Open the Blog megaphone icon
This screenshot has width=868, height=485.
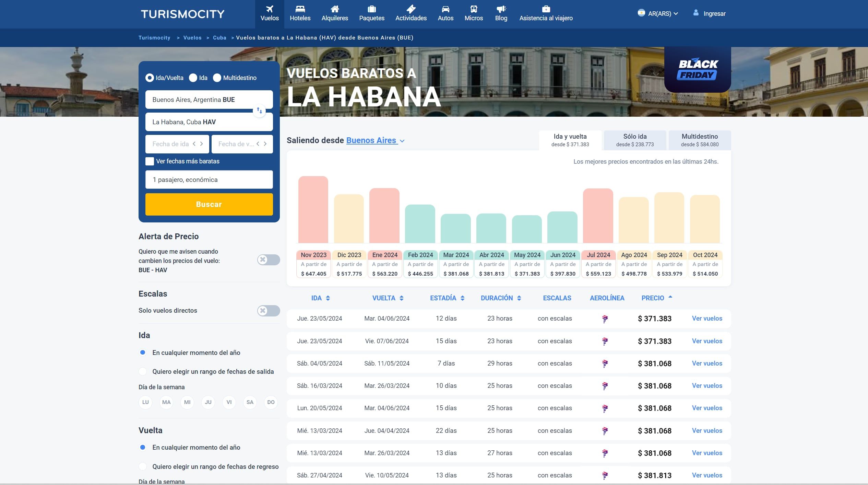click(501, 9)
